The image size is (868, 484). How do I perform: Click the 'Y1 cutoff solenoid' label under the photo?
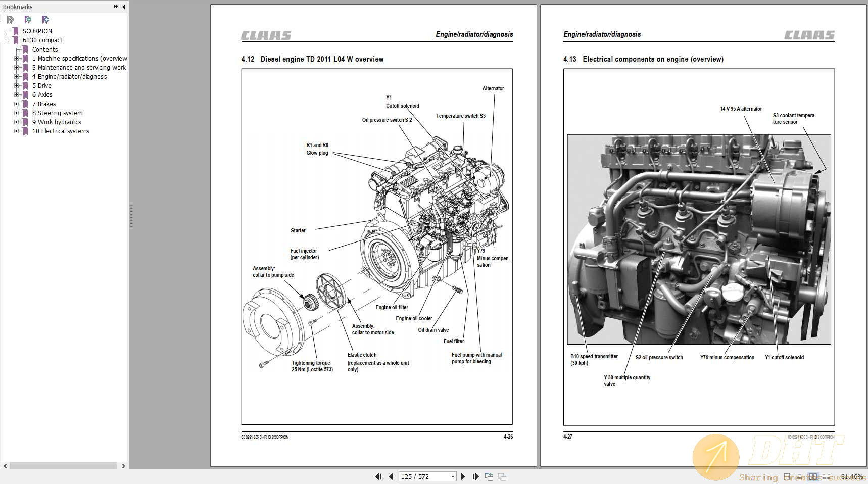784,357
